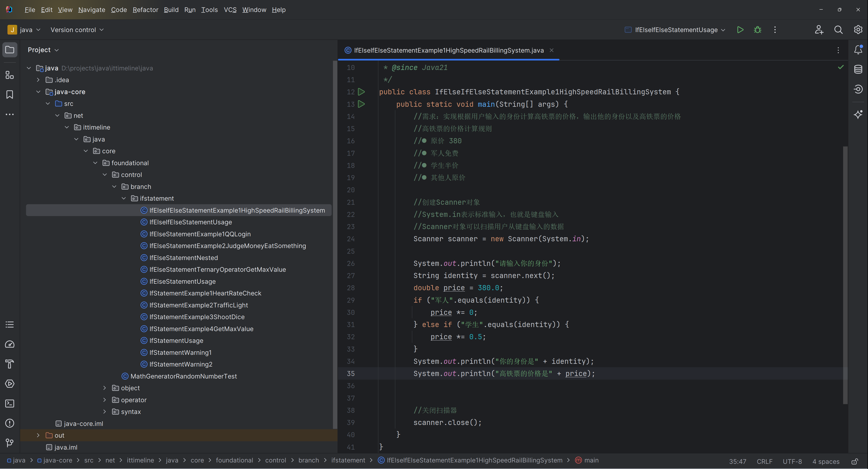Image resolution: width=868 pixels, height=469 pixels.
Task: Open the Tools menu
Action: point(209,10)
